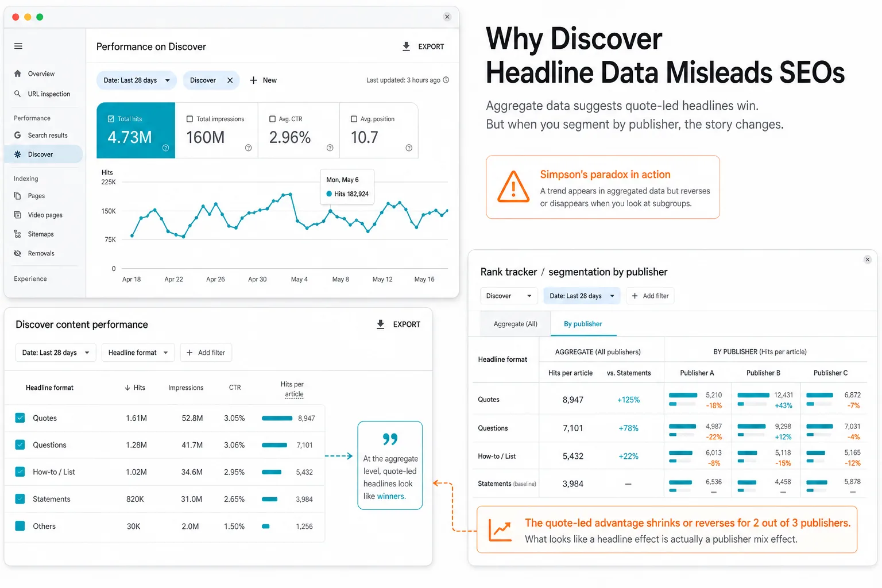
Task: Click help icon on Total hits card
Action: pos(165,148)
